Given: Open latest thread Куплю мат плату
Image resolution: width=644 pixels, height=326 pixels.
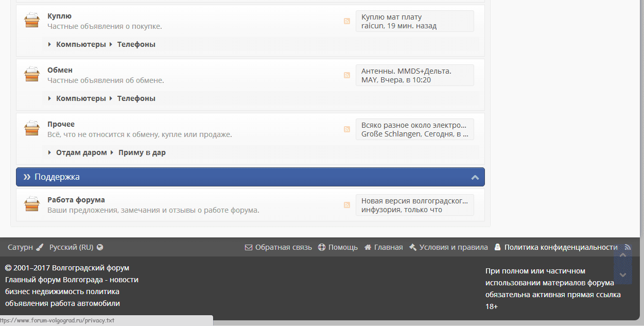Looking at the screenshot, I should point(392,17).
